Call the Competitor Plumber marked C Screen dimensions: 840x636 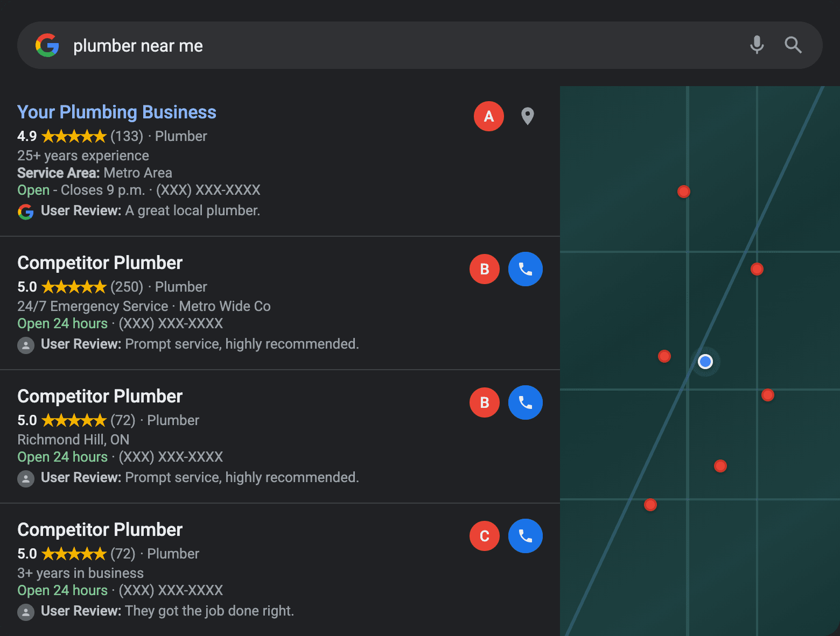(x=525, y=536)
